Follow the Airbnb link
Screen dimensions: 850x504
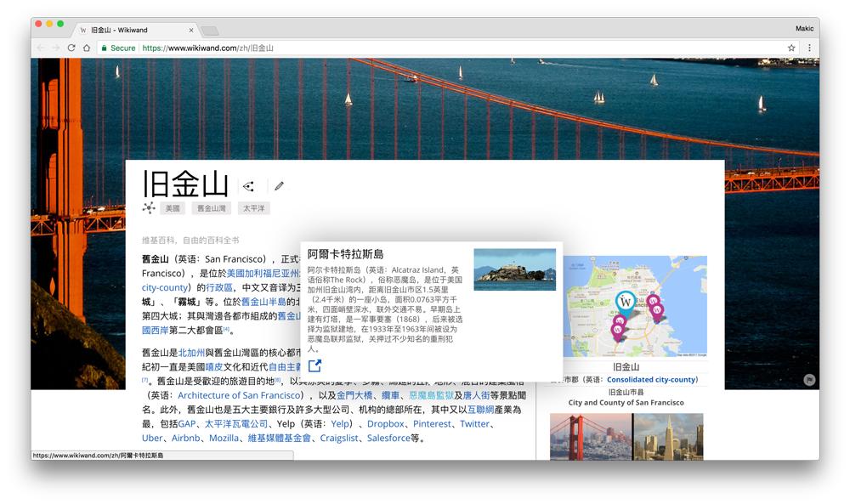click(x=186, y=438)
